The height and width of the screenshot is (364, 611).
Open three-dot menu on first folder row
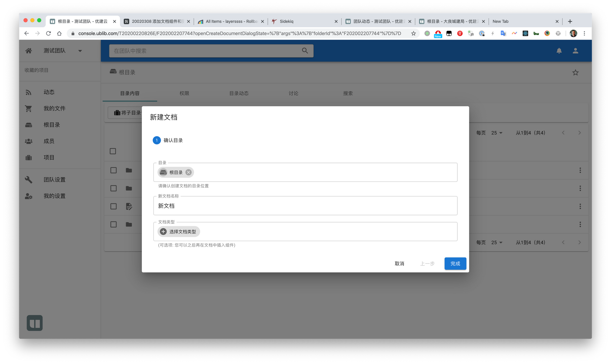coord(580,170)
